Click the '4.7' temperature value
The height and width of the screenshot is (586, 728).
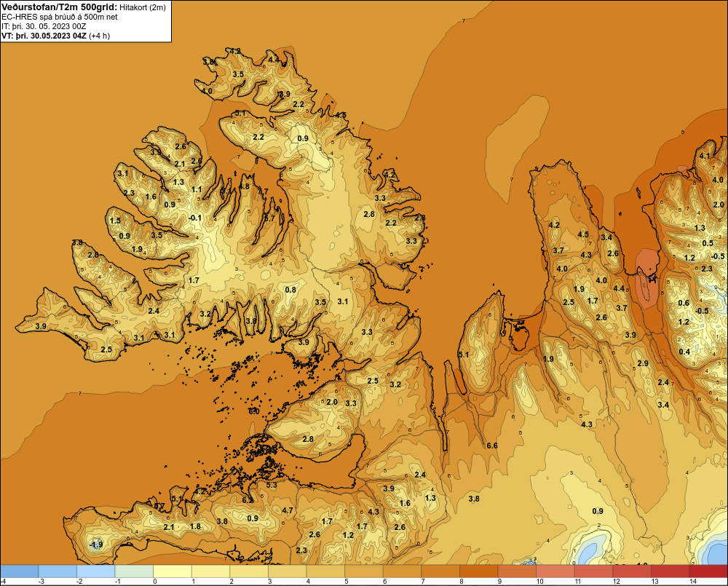click(x=288, y=510)
